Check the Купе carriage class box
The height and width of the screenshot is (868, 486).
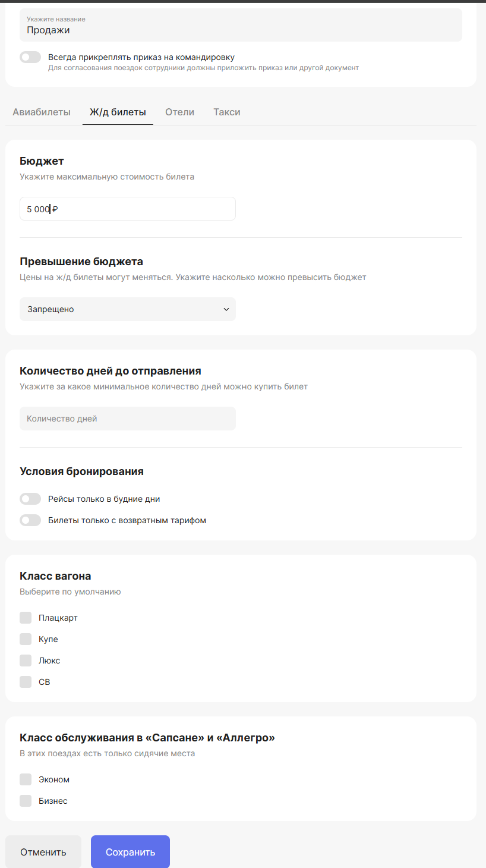click(26, 639)
